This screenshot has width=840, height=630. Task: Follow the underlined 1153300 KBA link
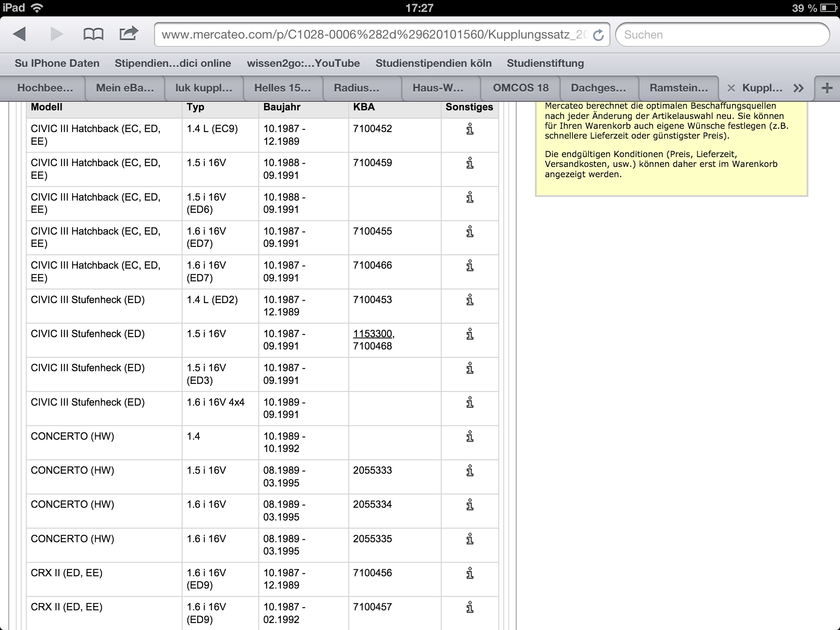coord(372,334)
